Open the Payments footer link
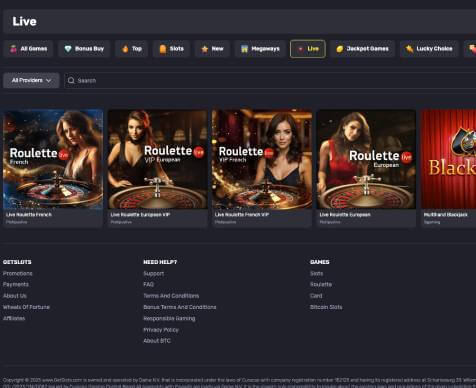This screenshot has height=388, width=476. coord(16,284)
